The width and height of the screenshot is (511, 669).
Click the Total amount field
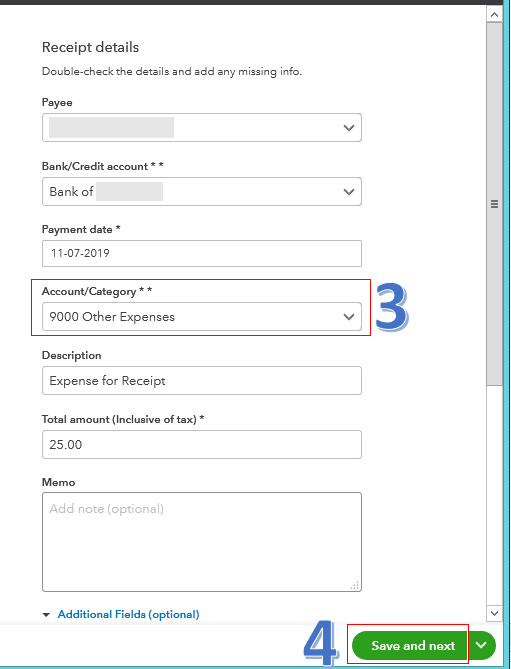pos(202,445)
